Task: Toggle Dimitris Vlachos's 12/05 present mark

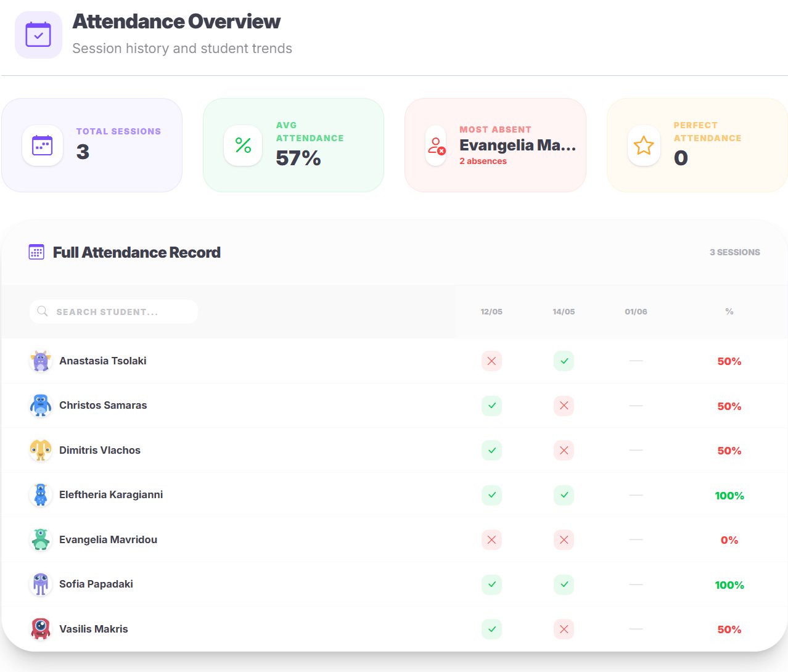Action: click(x=491, y=450)
